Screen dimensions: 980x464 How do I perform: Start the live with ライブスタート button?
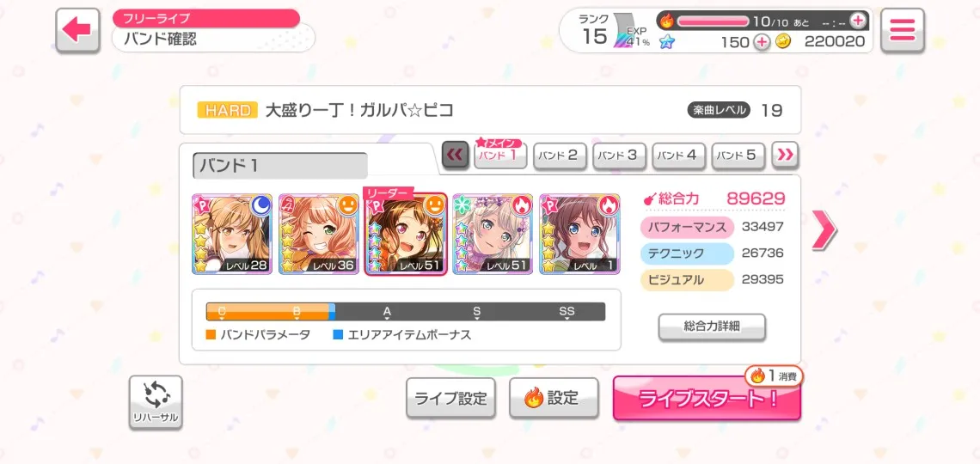coord(707,399)
